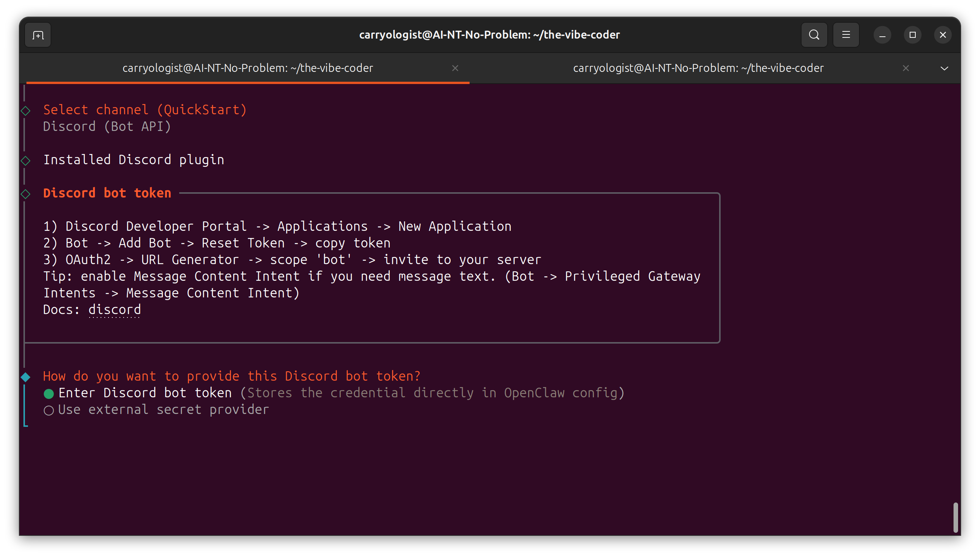Expand the tab list dropdown
This screenshot has width=980, height=557.
tap(944, 68)
